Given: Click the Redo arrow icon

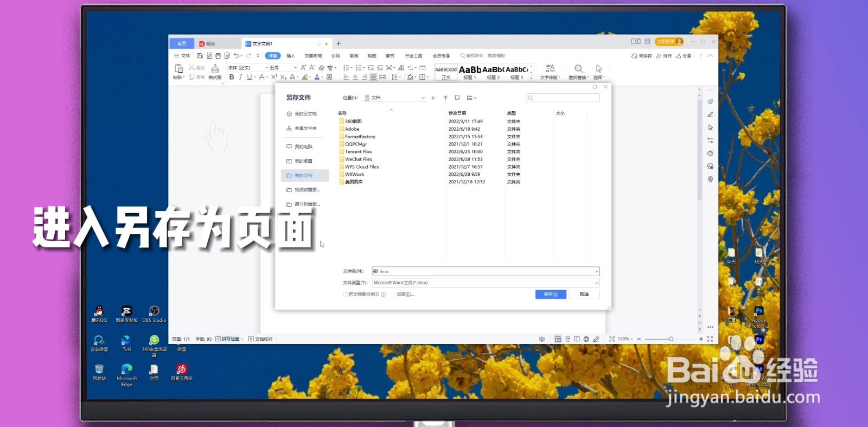Looking at the screenshot, I should click(248, 56).
